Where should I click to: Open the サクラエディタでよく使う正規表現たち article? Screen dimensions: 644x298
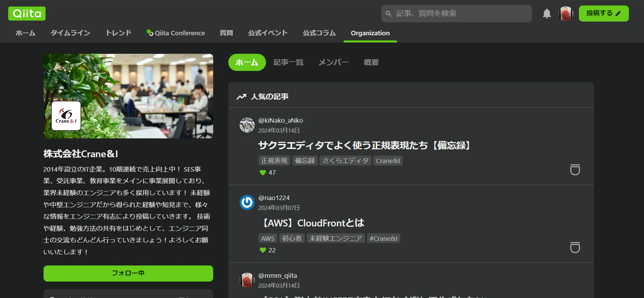coord(366,146)
